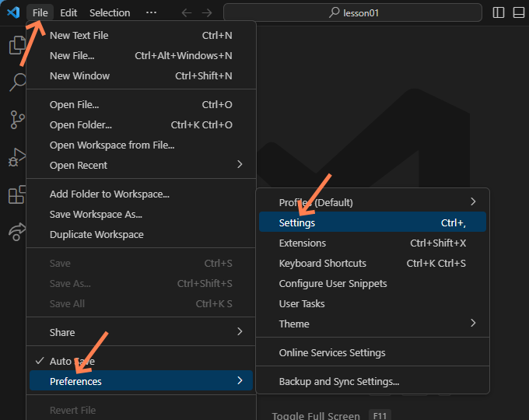The width and height of the screenshot is (529, 420).
Task: Choose New File... entry
Action: click(141, 56)
